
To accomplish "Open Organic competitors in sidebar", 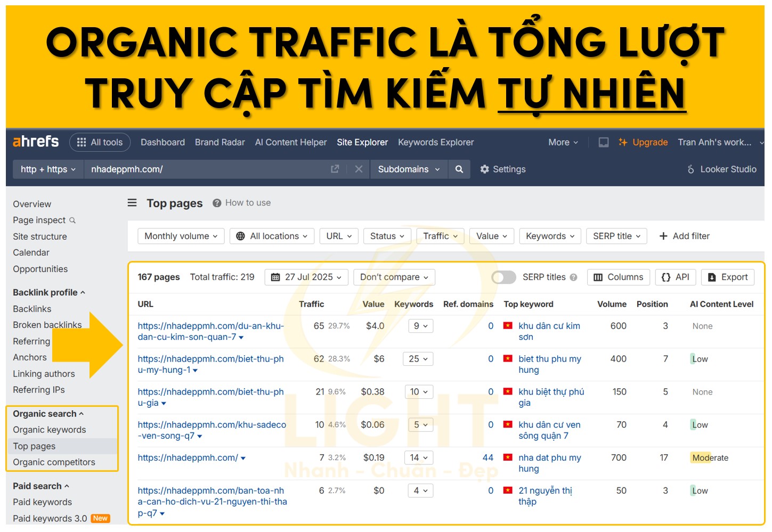I will tap(54, 462).
